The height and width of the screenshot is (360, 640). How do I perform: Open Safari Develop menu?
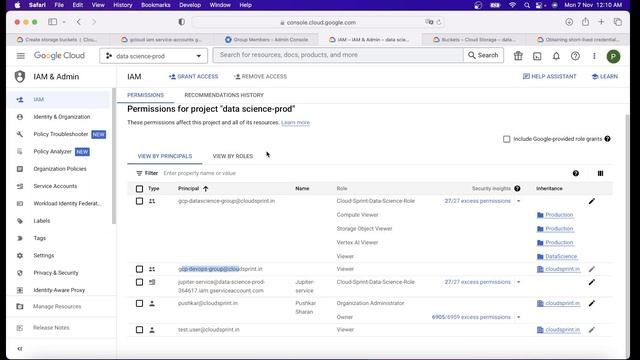(190, 5)
